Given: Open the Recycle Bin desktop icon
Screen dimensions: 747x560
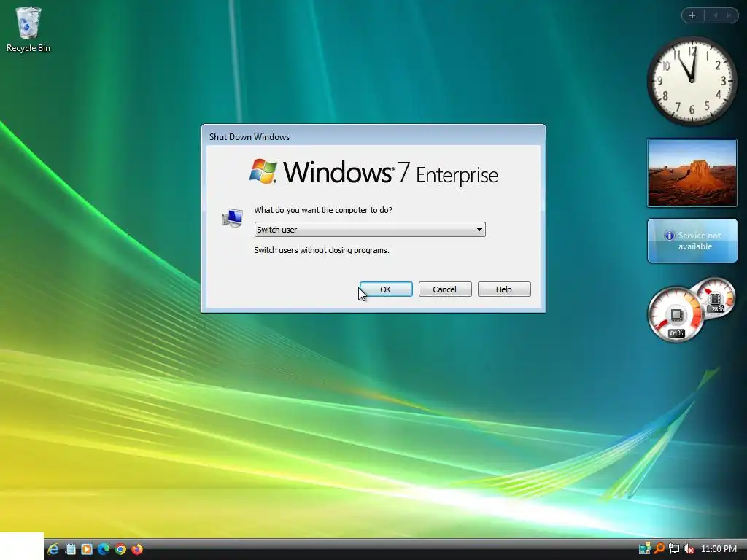Looking at the screenshot, I should click(28, 29).
